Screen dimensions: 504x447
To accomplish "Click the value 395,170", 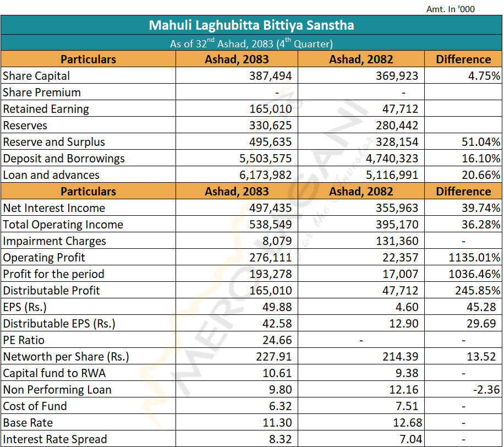I will point(397,225).
